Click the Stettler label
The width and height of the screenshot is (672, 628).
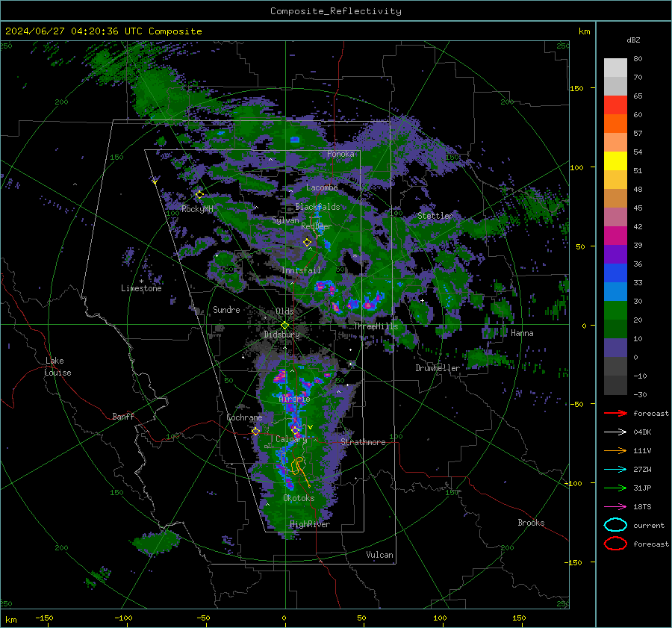435,216
